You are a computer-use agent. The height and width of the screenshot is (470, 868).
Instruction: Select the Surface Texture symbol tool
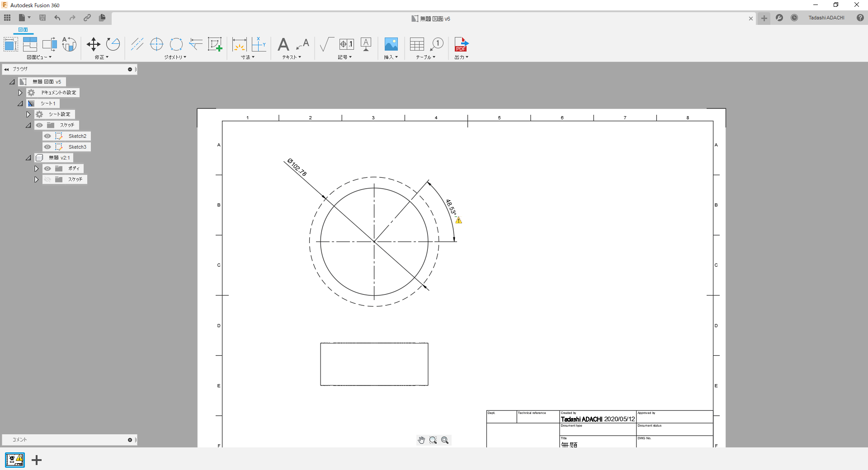[326, 44]
